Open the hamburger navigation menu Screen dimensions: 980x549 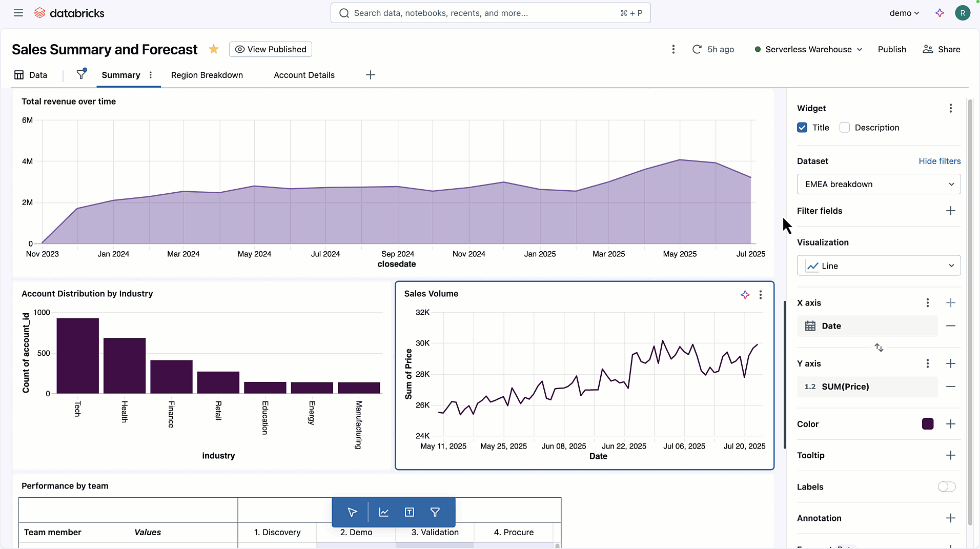[18, 13]
